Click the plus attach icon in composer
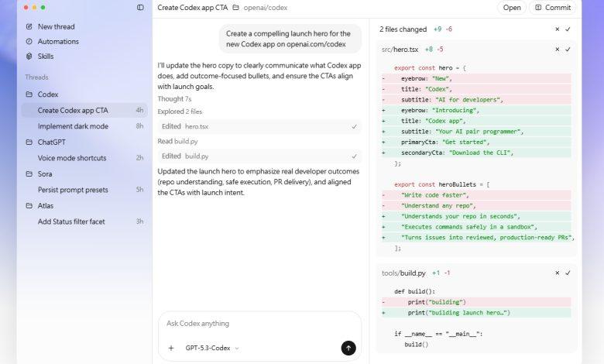This screenshot has width=604, height=364. [x=171, y=348]
